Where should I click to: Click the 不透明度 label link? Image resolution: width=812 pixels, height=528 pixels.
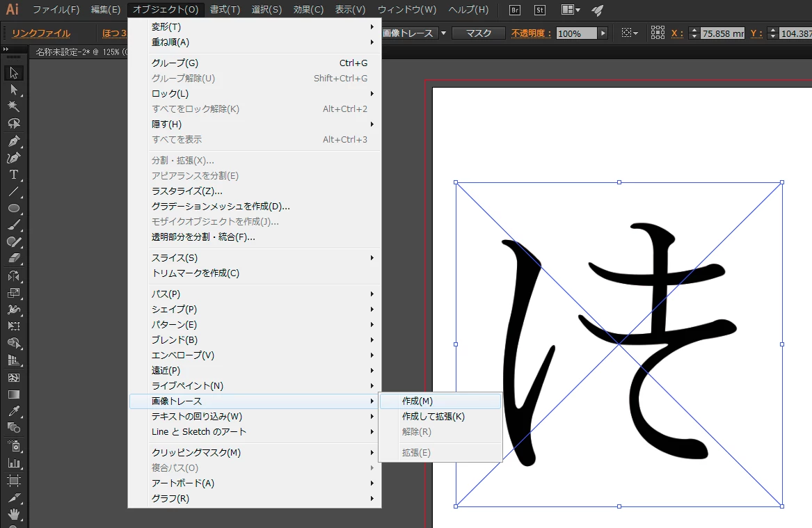[531, 33]
